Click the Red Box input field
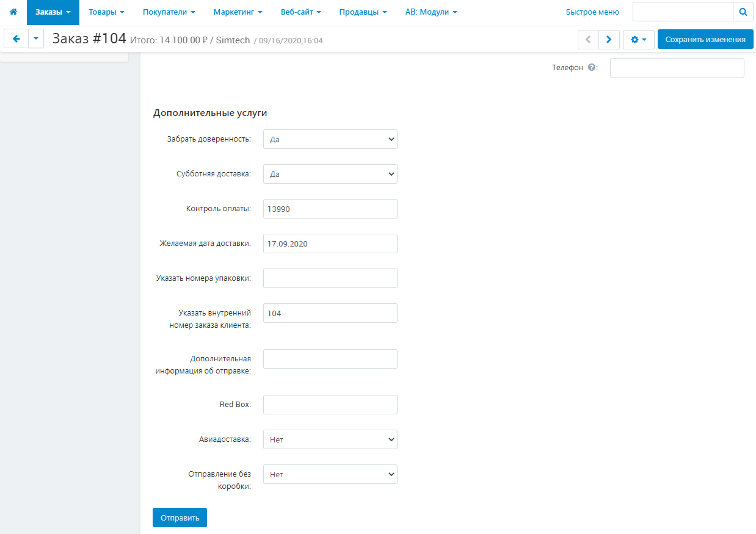Screen dimensions: 756x534 [x=330, y=405]
